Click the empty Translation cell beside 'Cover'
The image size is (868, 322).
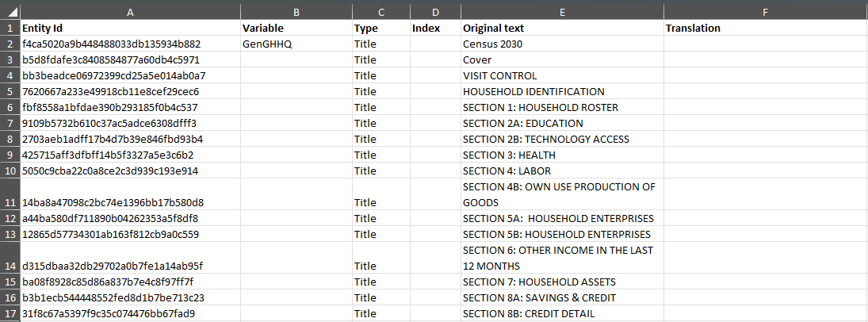(x=765, y=59)
